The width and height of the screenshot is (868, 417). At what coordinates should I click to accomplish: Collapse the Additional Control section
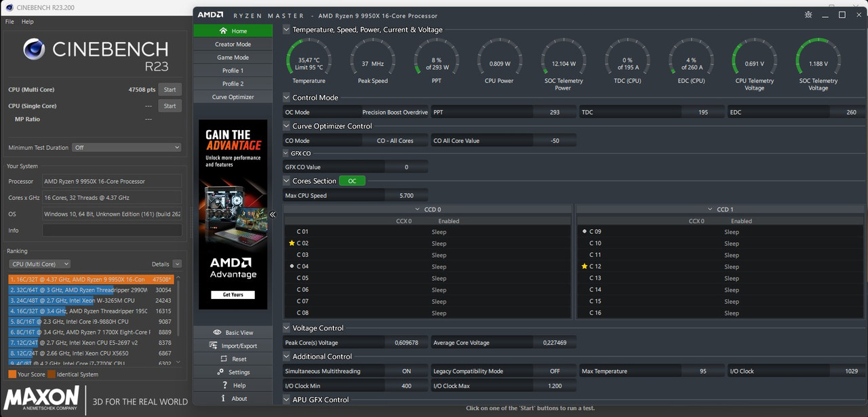tap(287, 357)
